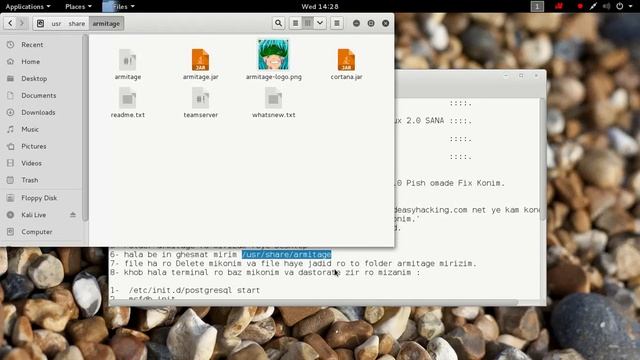
Task: Click the red recording indicator icon
Action: 580,7
